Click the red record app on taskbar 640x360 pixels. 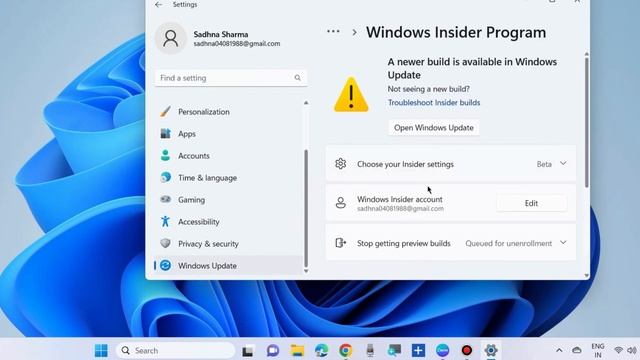click(467, 350)
